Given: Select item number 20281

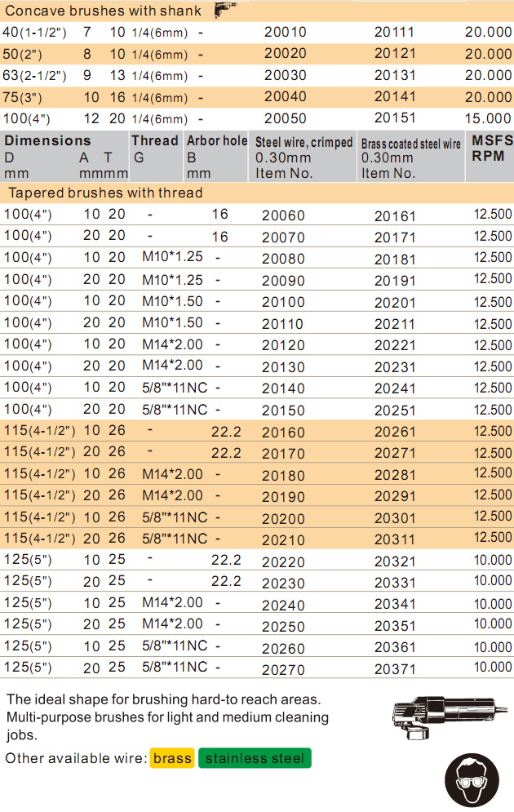Looking at the screenshot, I should pos(395,475).
